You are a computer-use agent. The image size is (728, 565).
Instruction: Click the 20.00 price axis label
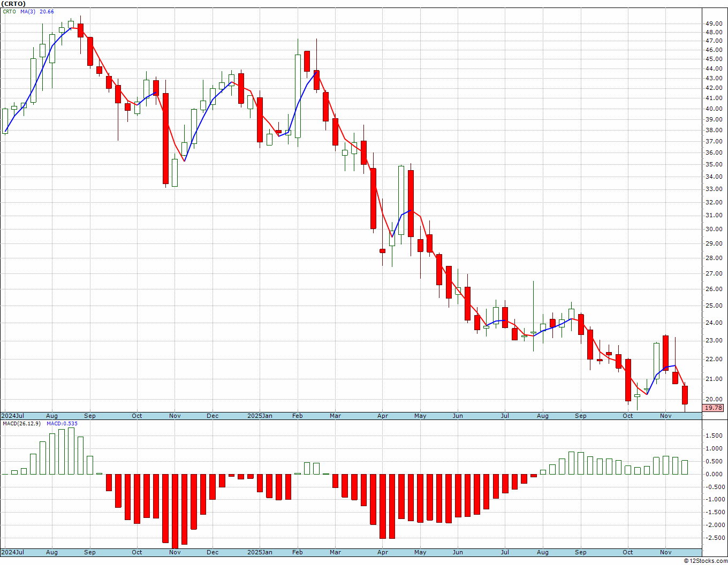[714, 399]
